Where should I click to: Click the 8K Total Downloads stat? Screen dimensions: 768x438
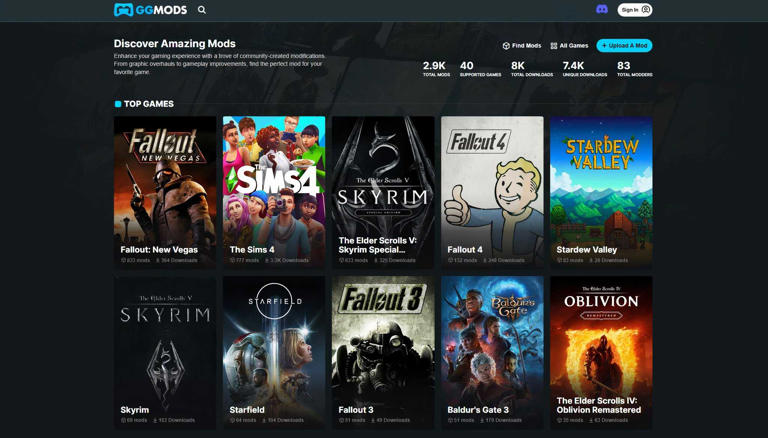coord(532,69)
